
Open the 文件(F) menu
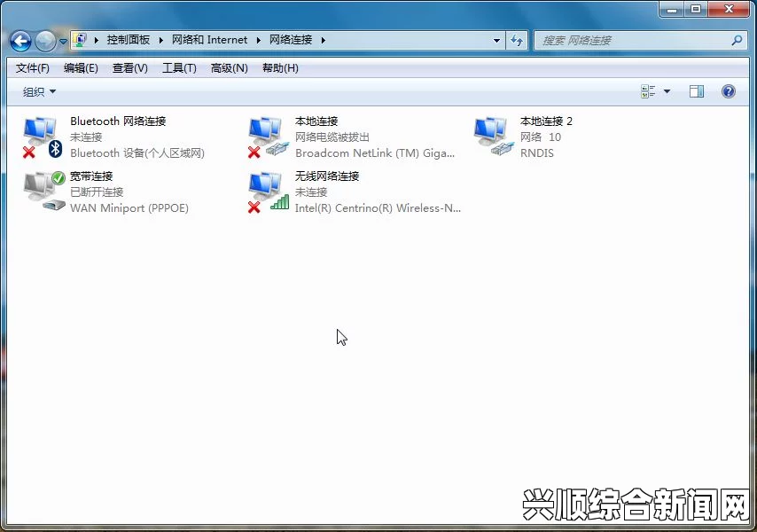[32, 68]
